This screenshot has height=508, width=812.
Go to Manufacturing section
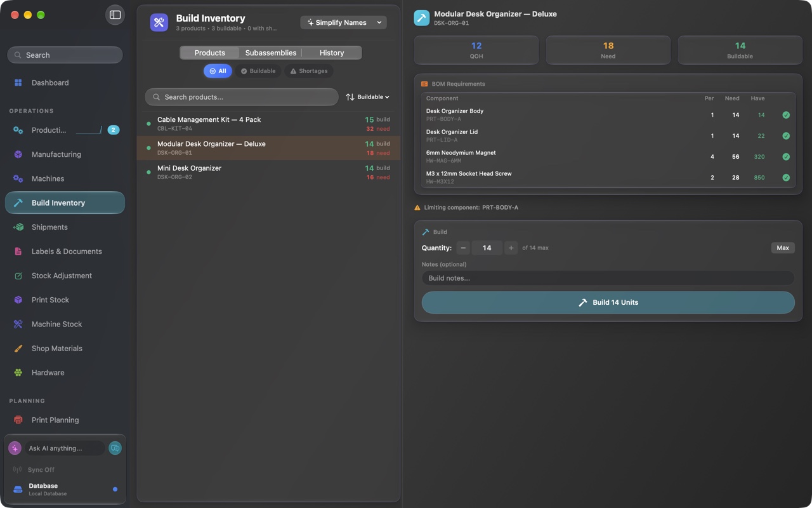point(65,154)
